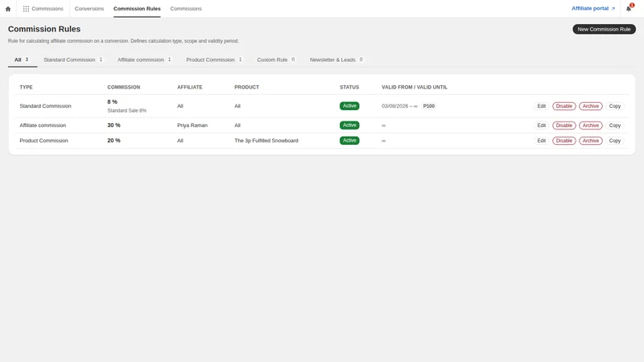Click the 'Standard Sale 8%' subtitle

point(127,110)
